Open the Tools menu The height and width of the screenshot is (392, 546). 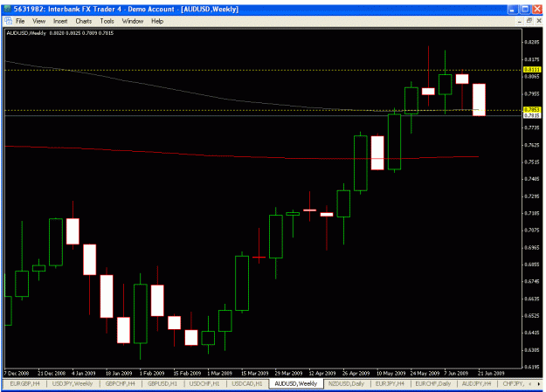tap(107, 21)
